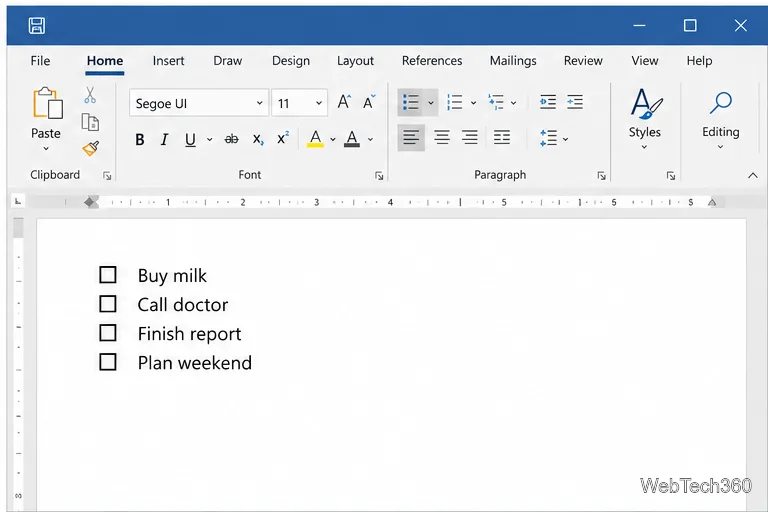
Task: Open the File tab
Action: (40, 61)
